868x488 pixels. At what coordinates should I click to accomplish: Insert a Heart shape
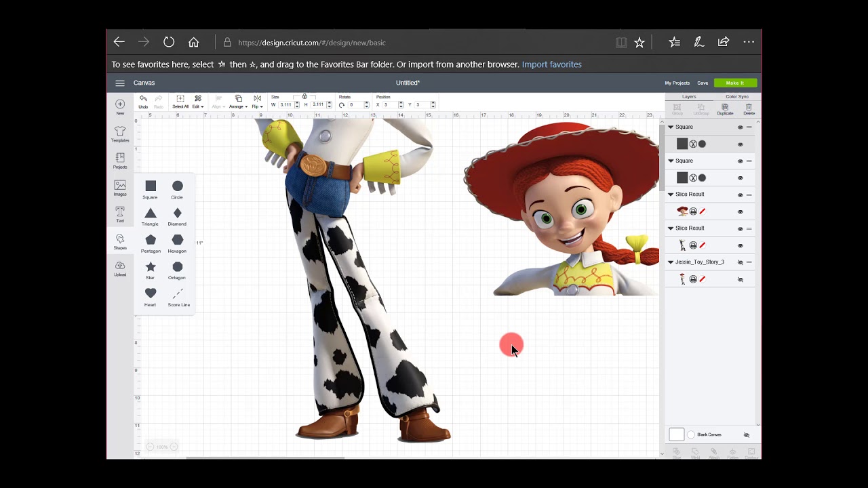click(x=151, y=298)
